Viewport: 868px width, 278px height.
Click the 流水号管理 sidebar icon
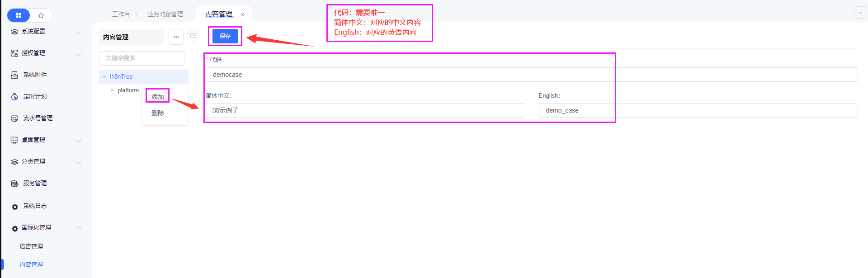point(14,118)
